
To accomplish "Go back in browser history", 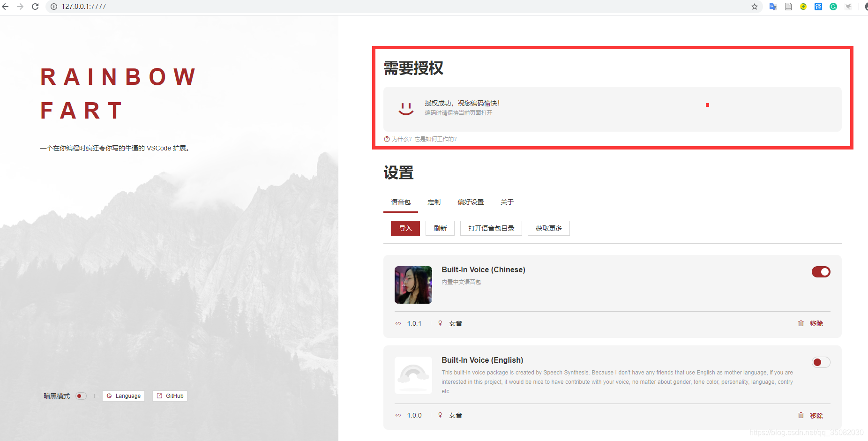I will (x=6, y=7).
